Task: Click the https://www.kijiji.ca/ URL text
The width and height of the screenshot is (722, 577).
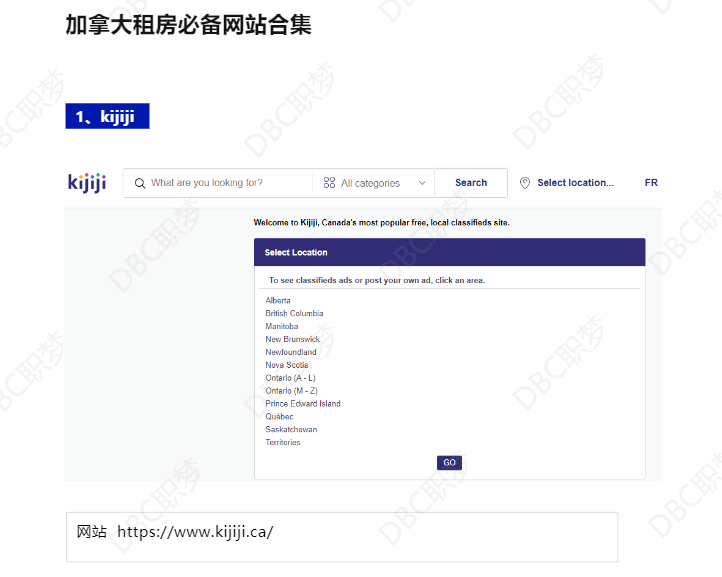Action: point(195,532)
